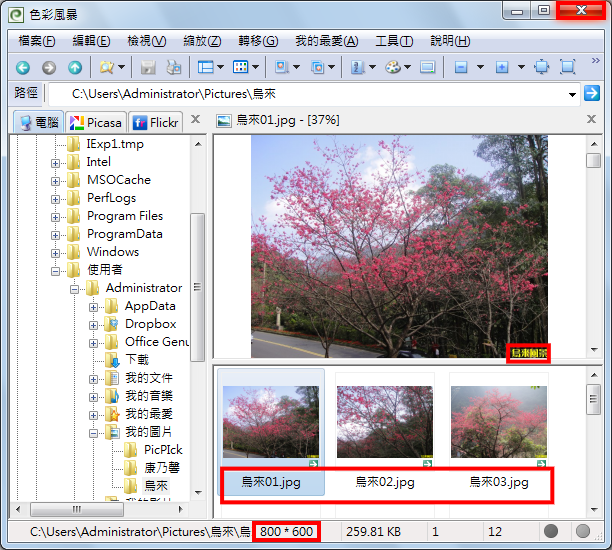The height and width of the screenshot is (550, 612).
Task: Click the fit-to-window zoom icon
Action: [542, 67]
